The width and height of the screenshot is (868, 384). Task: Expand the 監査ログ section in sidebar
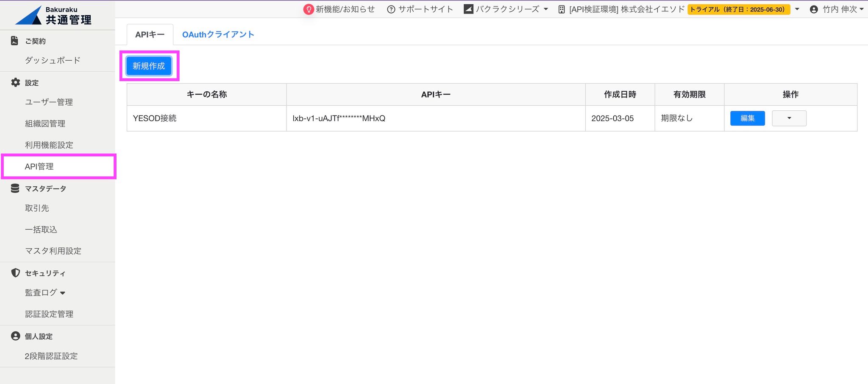point(44,292)
